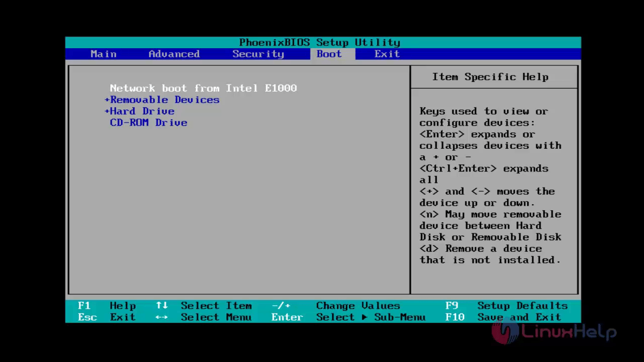Click the Enter Select Sub-Menu hint
Screen dimensions: 644x362
(x=348, y=317)
